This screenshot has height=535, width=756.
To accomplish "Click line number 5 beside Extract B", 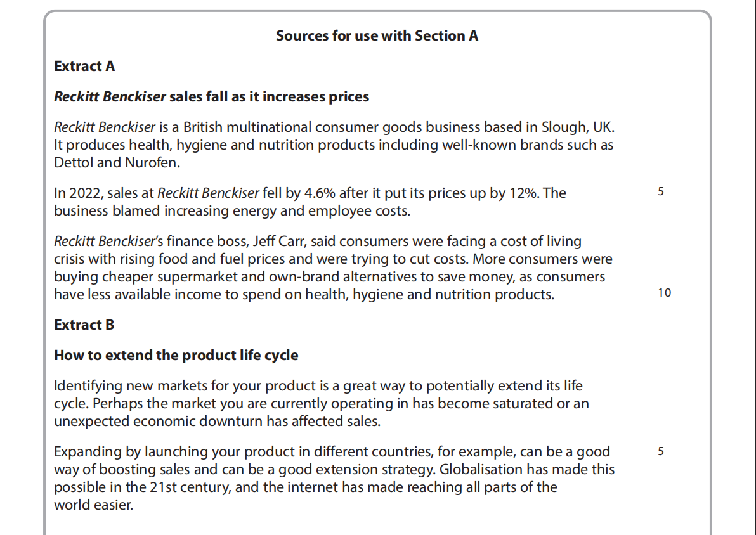I will 661,452.
